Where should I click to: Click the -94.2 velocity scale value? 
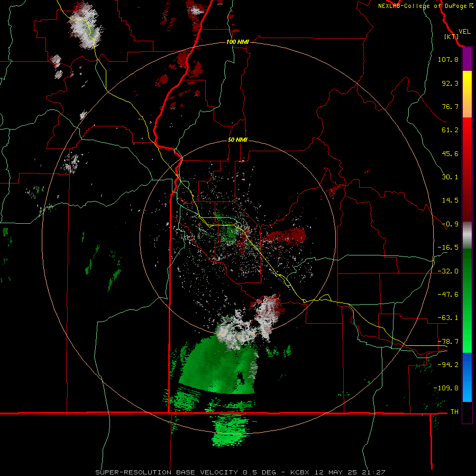pos(448,365)
